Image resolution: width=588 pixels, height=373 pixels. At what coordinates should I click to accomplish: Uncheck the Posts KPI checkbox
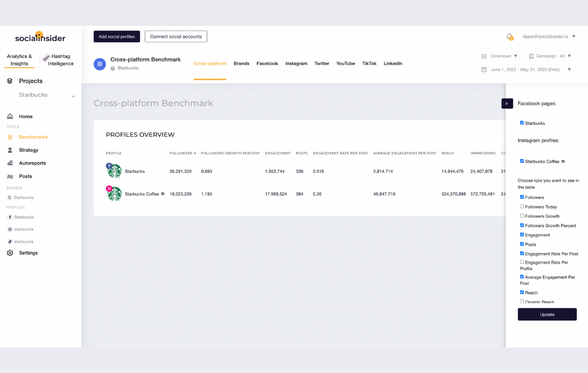522,244
